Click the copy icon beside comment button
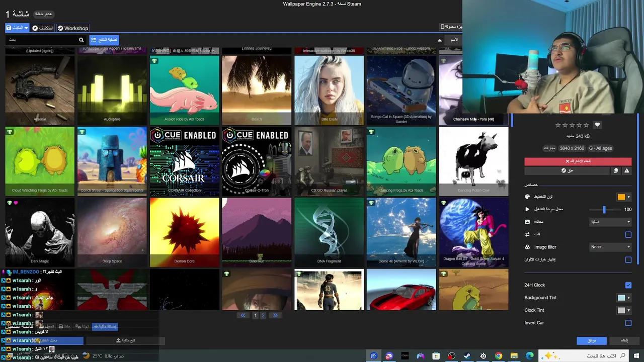 pos(615,171)
